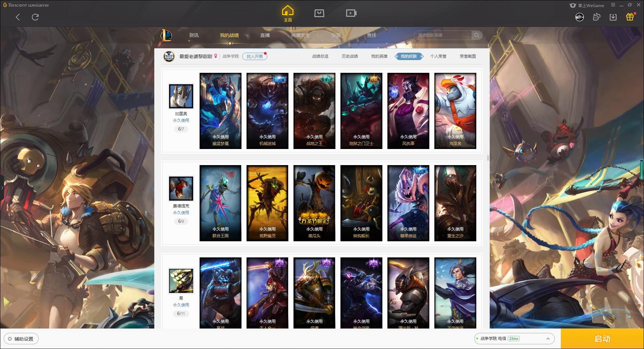Screen dimensions: 644x349
Task: Click the 6/7 skin count badge
Action: [x=181, y=129]
